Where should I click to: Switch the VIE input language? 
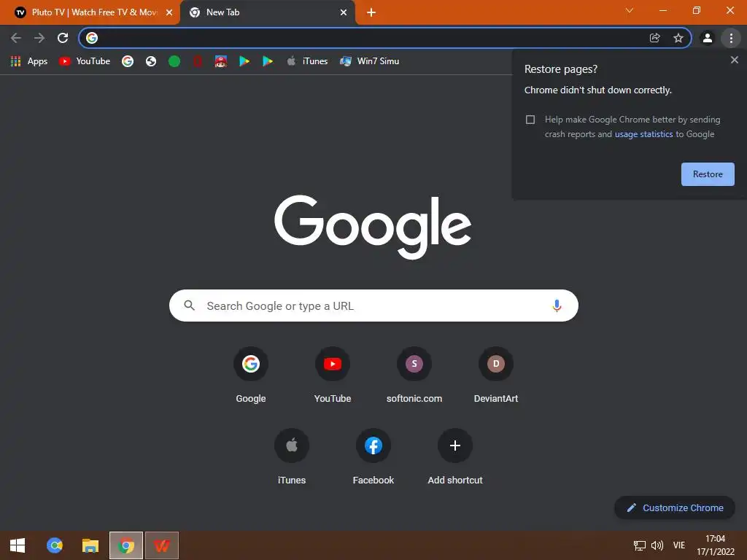(679, 545)
